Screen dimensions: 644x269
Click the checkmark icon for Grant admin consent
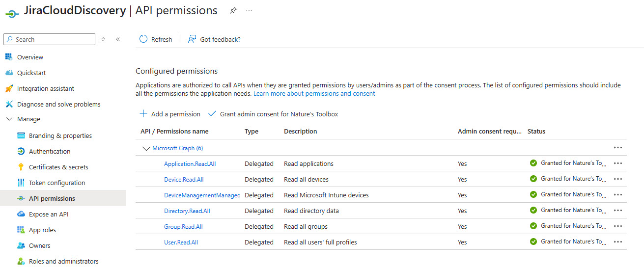212,114
